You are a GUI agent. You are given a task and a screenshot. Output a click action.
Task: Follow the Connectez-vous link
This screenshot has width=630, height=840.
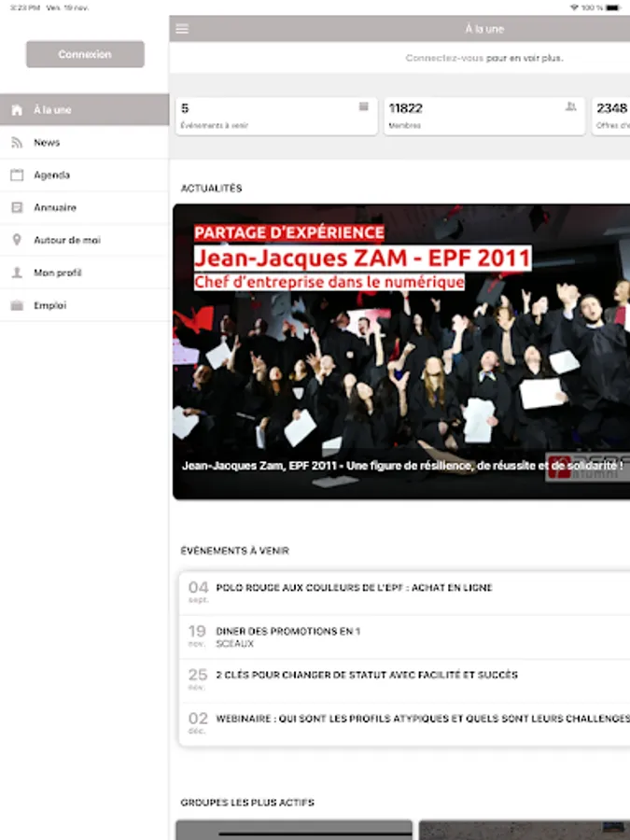click(444, 58)
